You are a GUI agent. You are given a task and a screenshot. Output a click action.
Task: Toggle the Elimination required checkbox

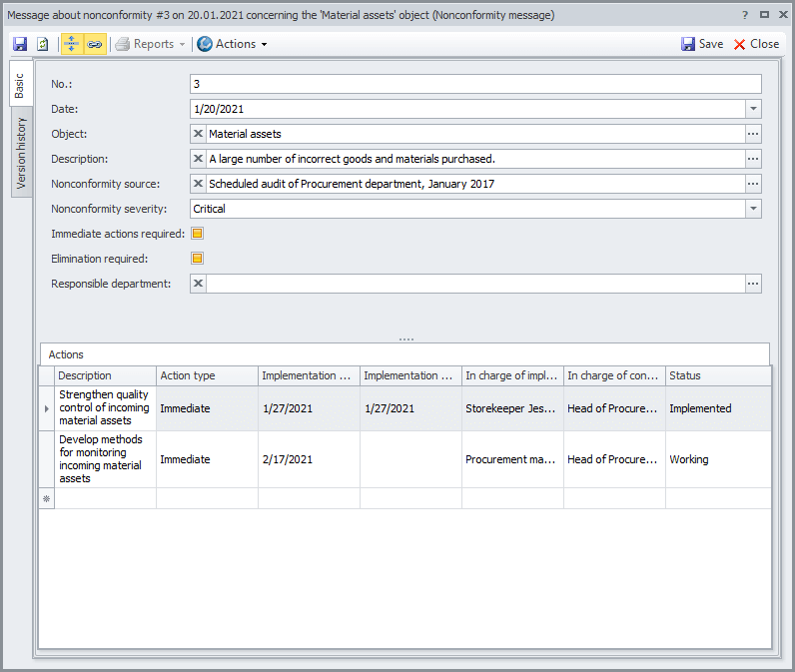(x=197, y=259)
